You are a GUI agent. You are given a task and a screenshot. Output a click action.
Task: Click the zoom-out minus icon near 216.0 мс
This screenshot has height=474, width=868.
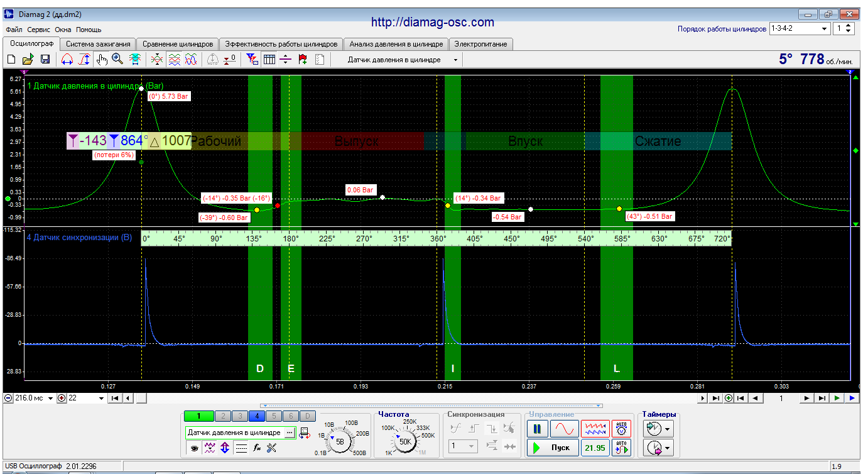point(8,398)
